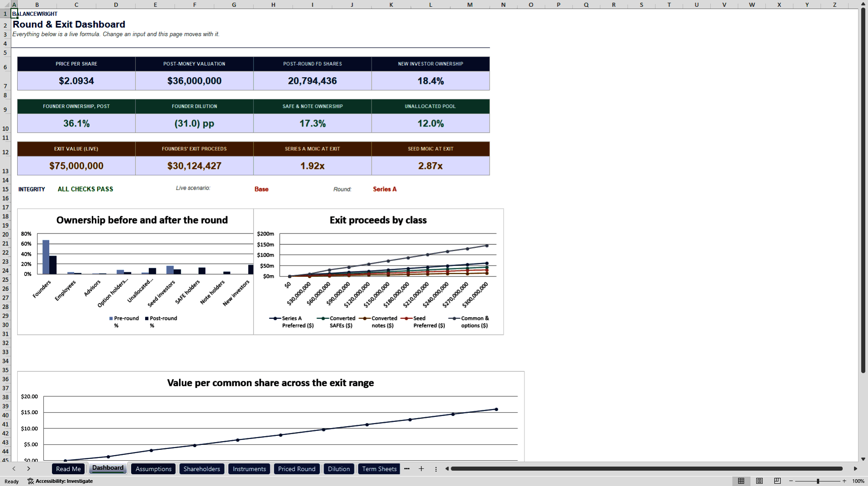Select the Dashboard sheet tab
The image size is (868, 486).
(108, 468)
